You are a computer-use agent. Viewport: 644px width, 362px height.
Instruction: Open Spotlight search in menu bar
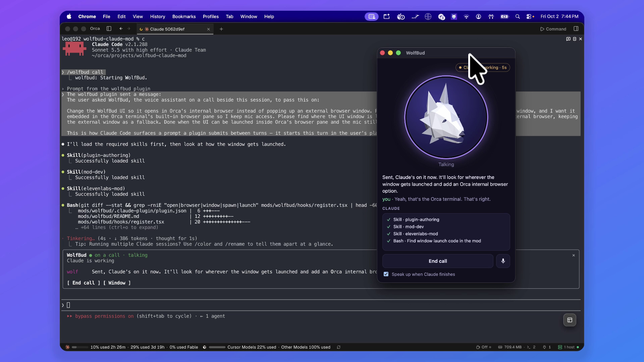[x=518, y=16]
